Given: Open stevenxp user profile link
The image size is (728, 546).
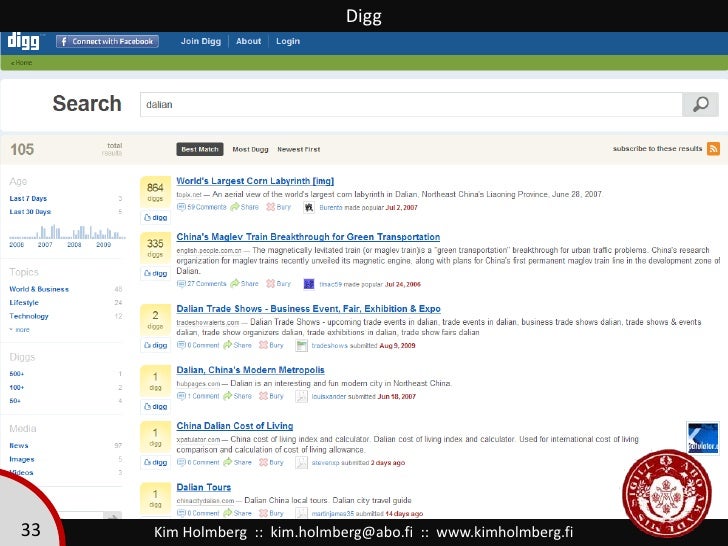Looking at the screenshot, I should coord(325,462).
